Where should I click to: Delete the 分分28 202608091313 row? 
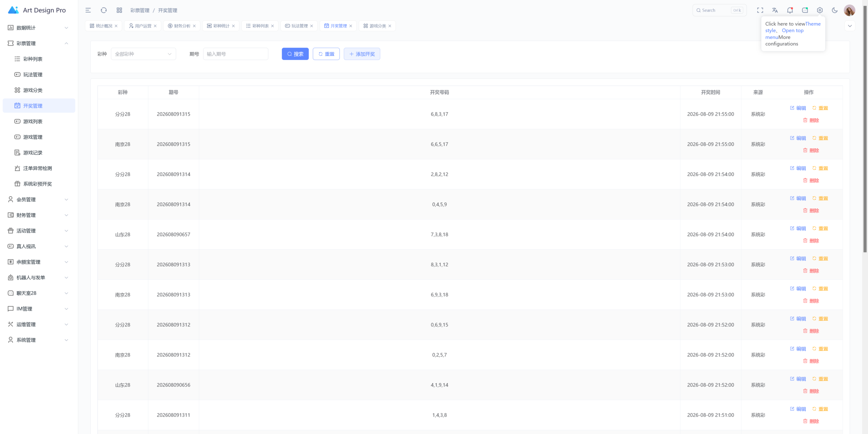(x=811, y=271)
